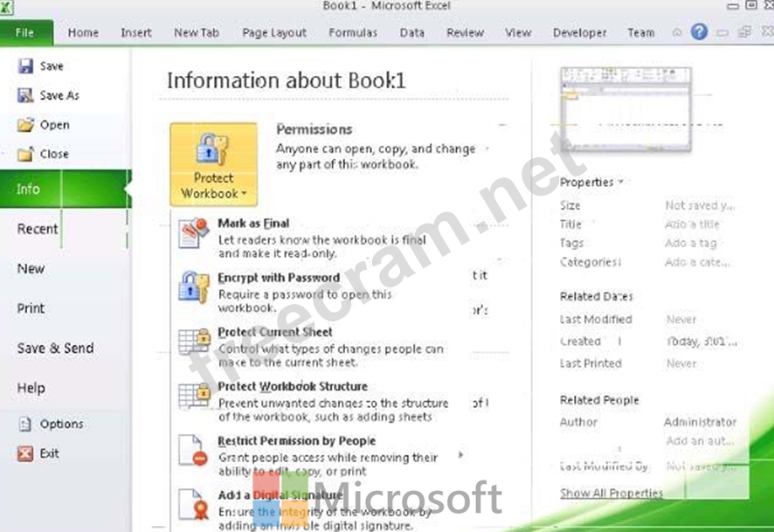Click the Exit menu label

[50, 453]
